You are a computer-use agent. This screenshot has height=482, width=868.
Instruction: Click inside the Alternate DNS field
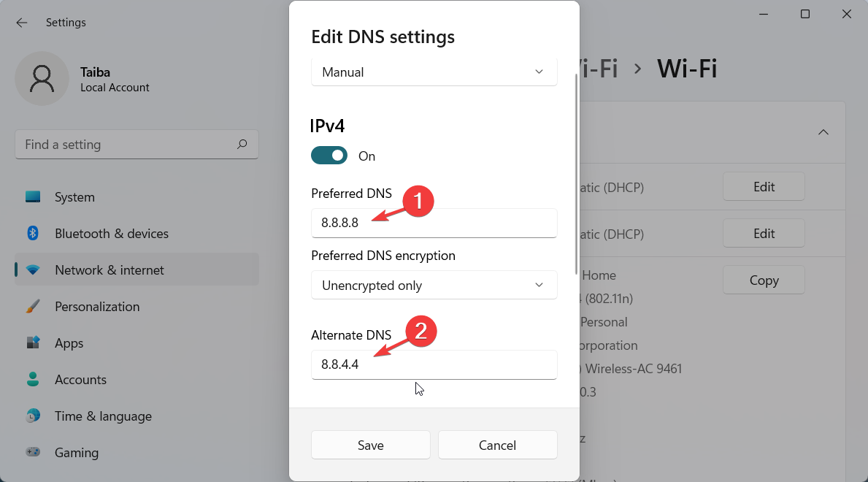point(434,364)
